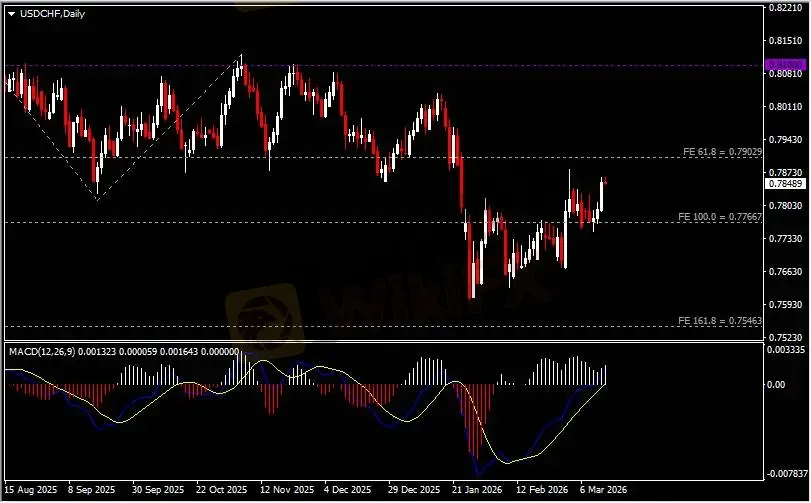Click the 0.80110 price axis value
Viewport: 811px width, 503px height.
[785, 106]
